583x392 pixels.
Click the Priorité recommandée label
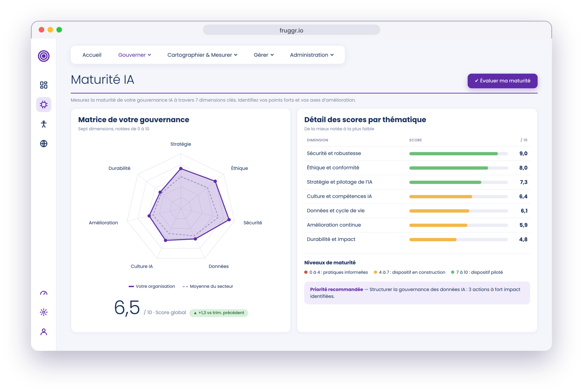point(336,289)
